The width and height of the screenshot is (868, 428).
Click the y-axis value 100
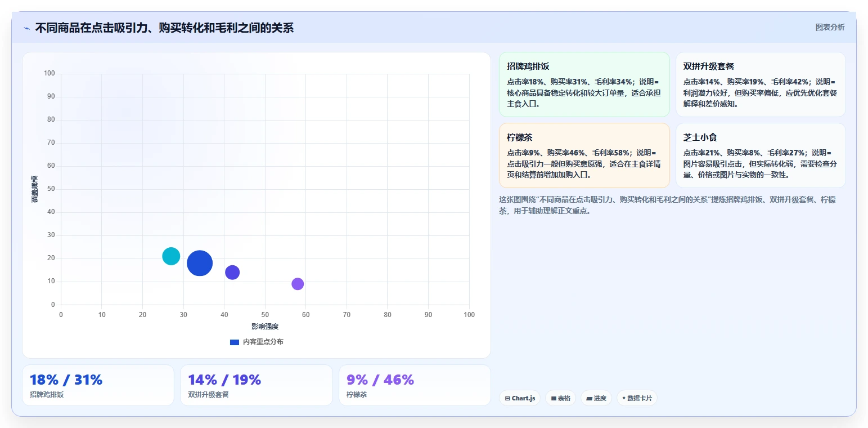coord(50,73)
